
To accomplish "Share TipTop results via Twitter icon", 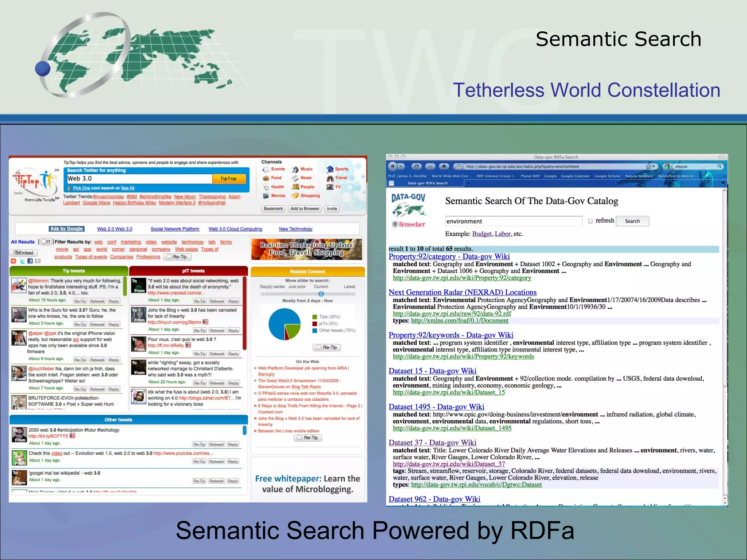I will point(22,261).
